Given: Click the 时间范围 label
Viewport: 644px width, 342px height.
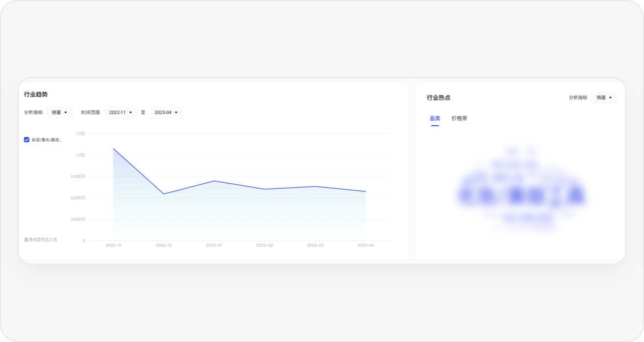Looking at the screenshot, I should [90, 113].
